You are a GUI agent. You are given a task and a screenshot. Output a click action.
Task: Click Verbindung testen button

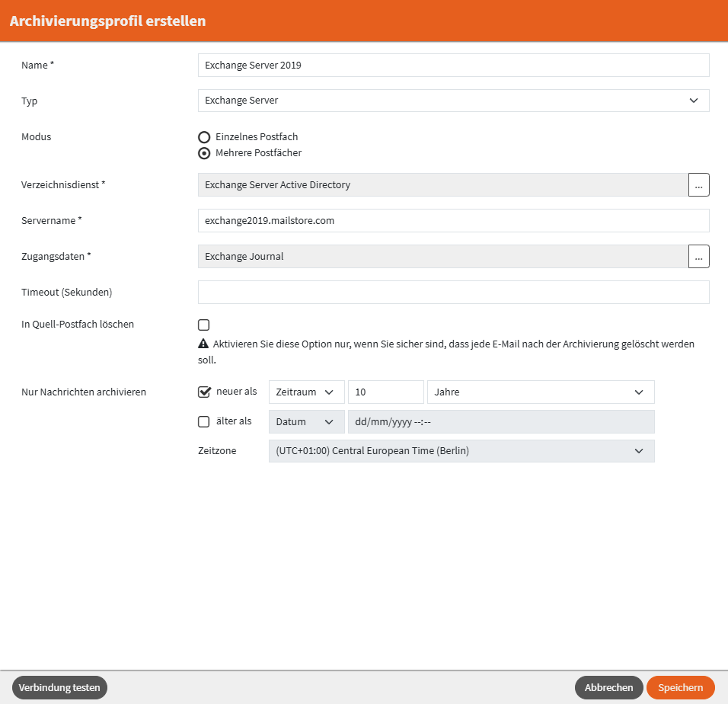(x=59, y=687)
